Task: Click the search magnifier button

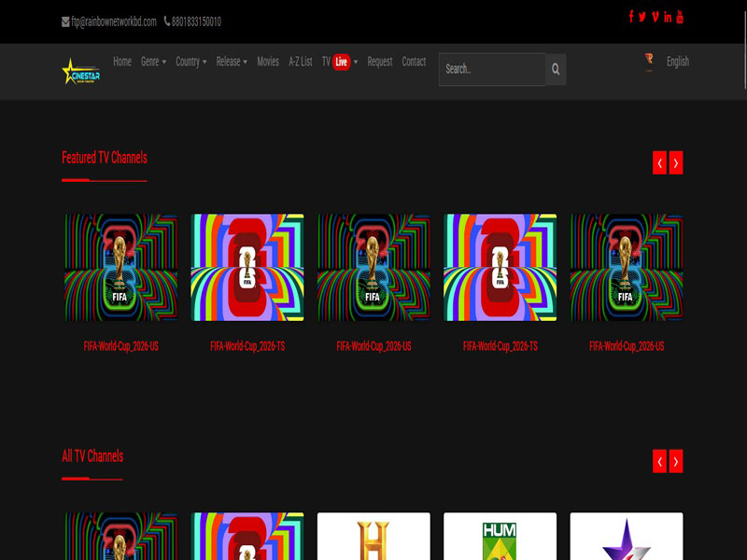Action: [x=556, y=69]
